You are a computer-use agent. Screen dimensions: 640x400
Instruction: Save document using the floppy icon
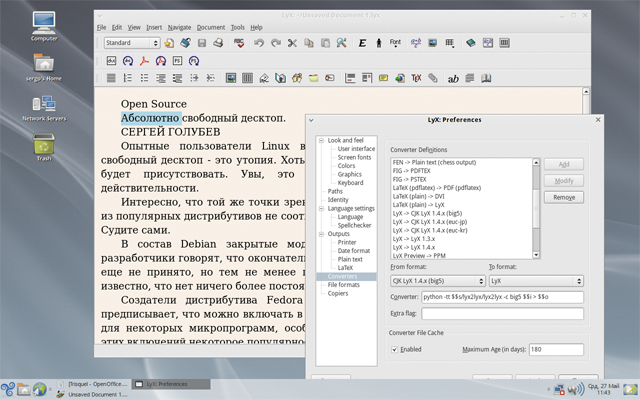tap(202, 43)
